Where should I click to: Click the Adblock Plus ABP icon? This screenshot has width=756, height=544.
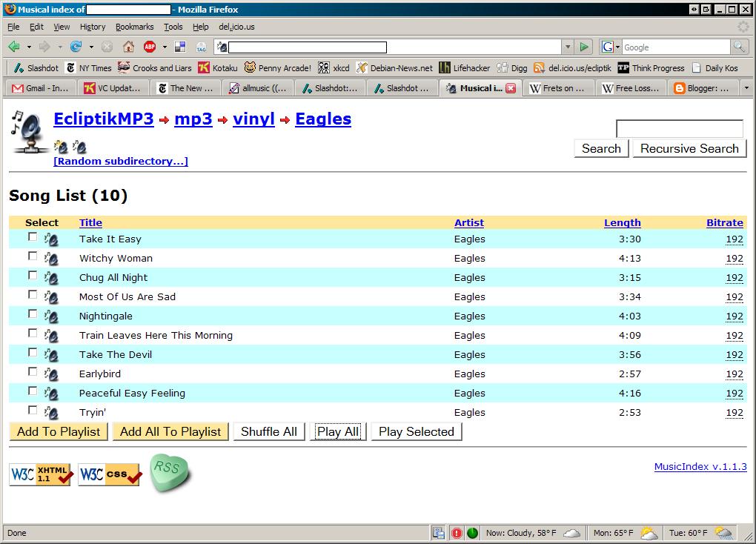tap(150, 47)
